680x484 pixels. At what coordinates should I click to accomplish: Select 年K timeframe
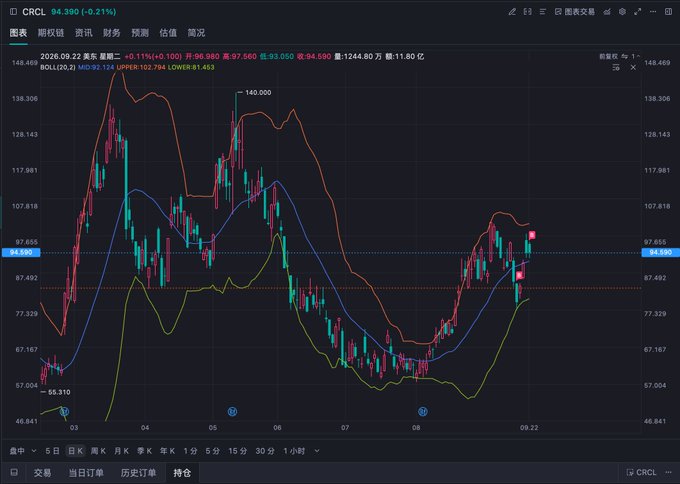pos(167,451)
